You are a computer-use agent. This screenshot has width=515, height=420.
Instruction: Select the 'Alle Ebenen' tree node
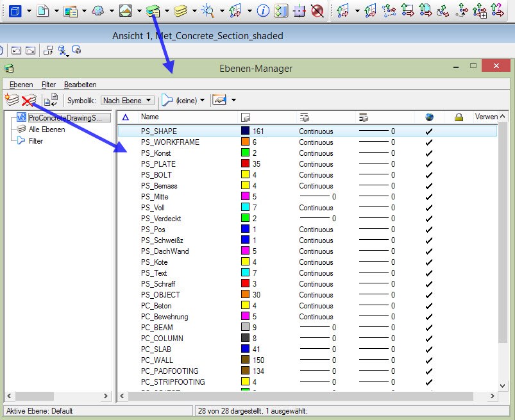(47, 130)
